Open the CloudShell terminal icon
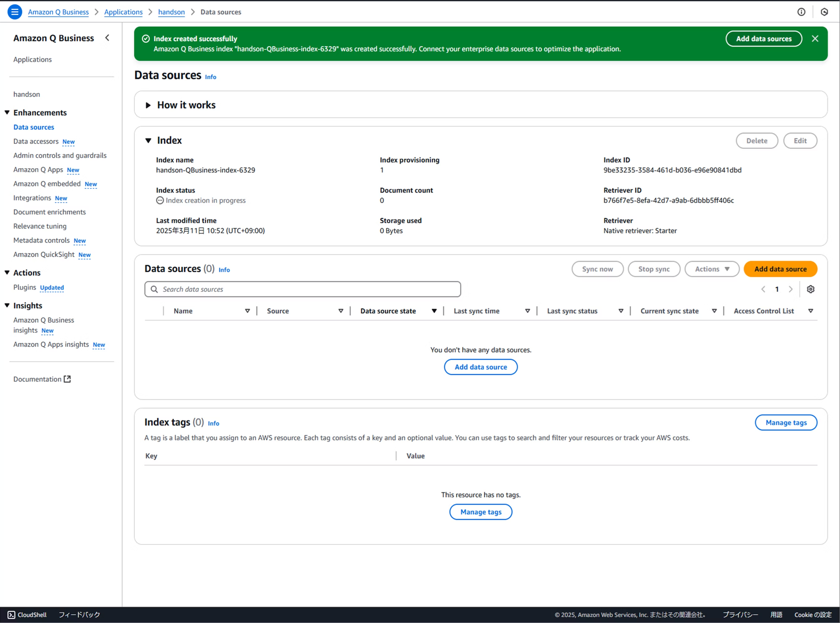This screenshot has height=623, width=840. (x=11, y=615)
